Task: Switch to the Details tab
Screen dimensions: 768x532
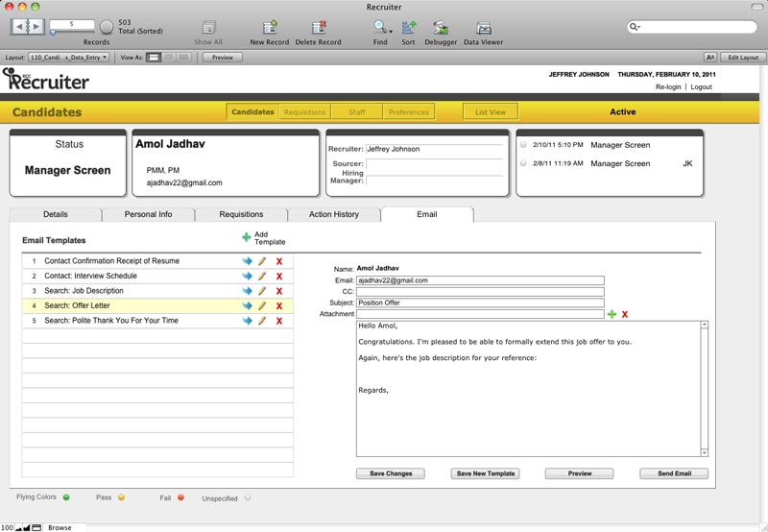Action: tap(56, 214)
